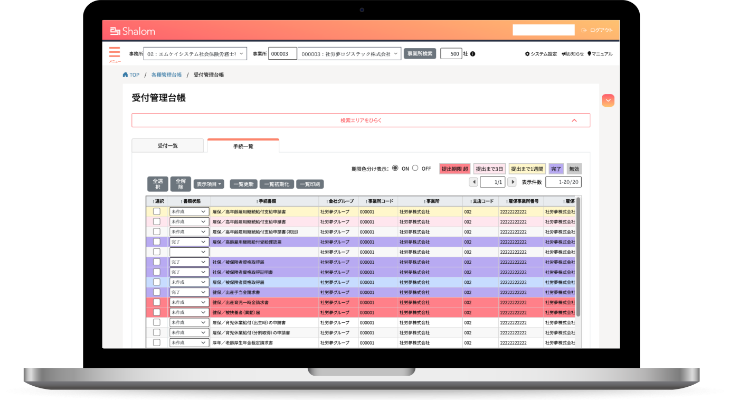Screen dimensions: 730x400
Task: Click the home TOP breadcrumb
Action: click(131, 75)
